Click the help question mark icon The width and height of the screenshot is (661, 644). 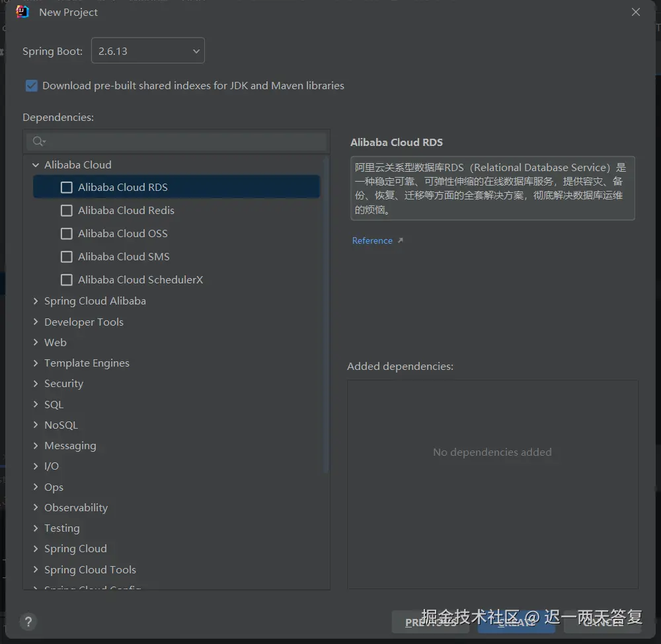pos(28,622)
